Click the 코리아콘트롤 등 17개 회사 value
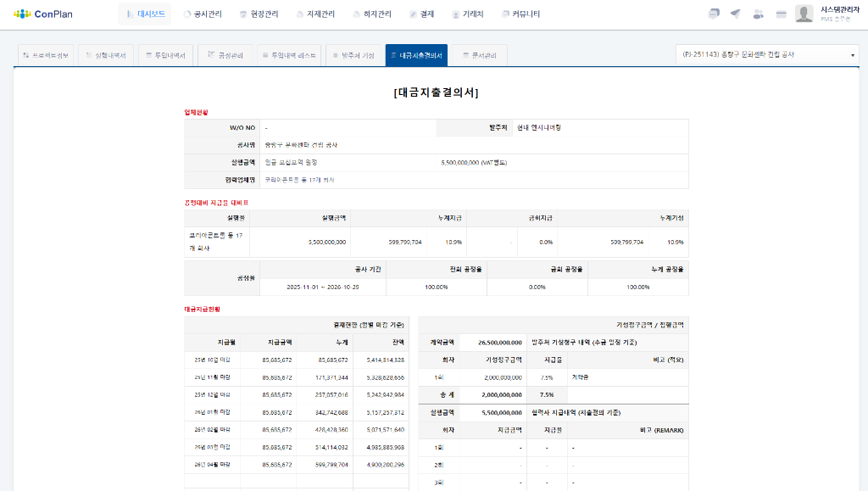The image size is (868, 491). pyautogui.click(x=299, y=180)
